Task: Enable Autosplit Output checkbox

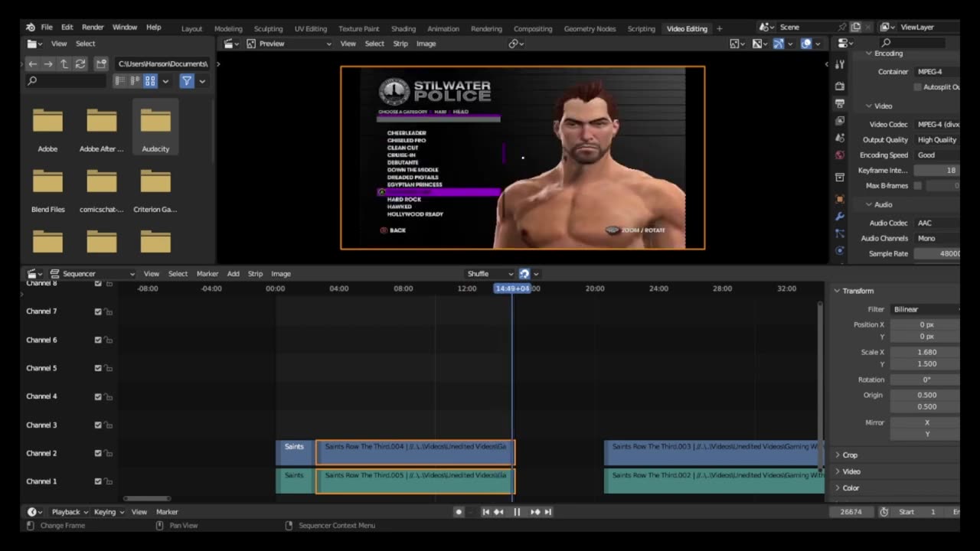Action: 918,86
